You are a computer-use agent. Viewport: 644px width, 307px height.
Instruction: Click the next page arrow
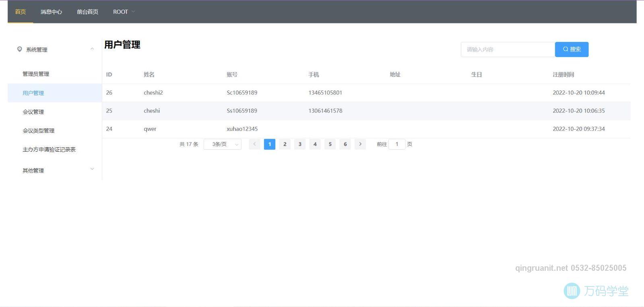[360, 144]
